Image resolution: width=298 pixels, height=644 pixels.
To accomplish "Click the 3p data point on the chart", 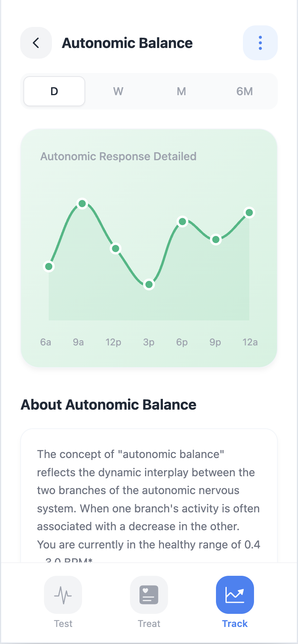I will (149, 284).
